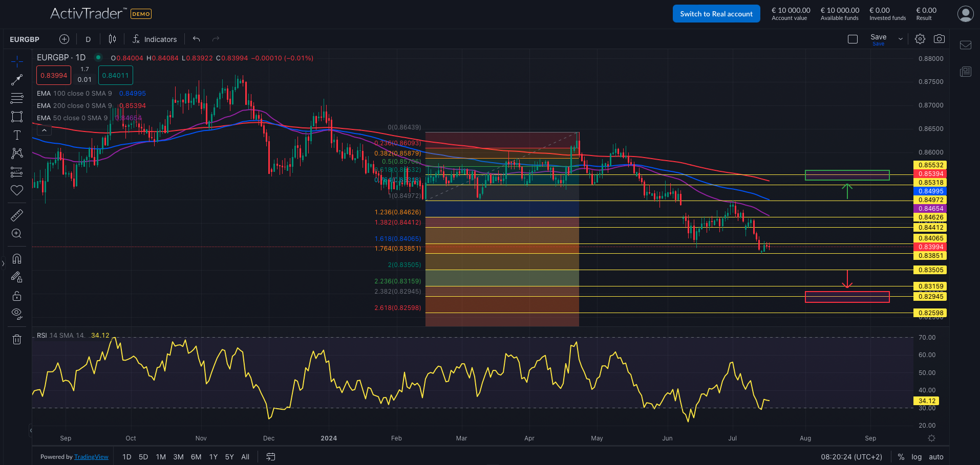Pick the measure ruler tool
This screenshot has height=465, width=980.
tap(17, 215)
